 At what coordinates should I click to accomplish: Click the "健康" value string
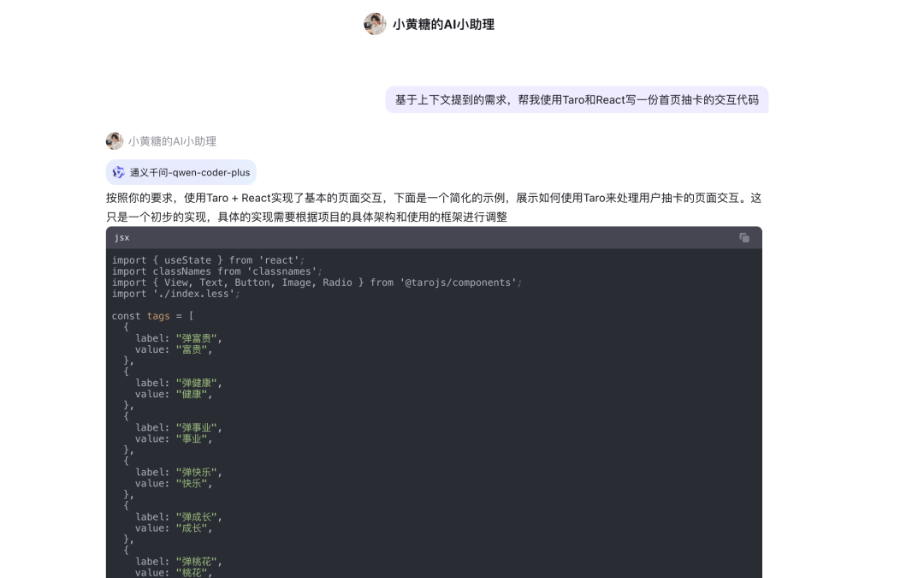click(x=191, y=394)
